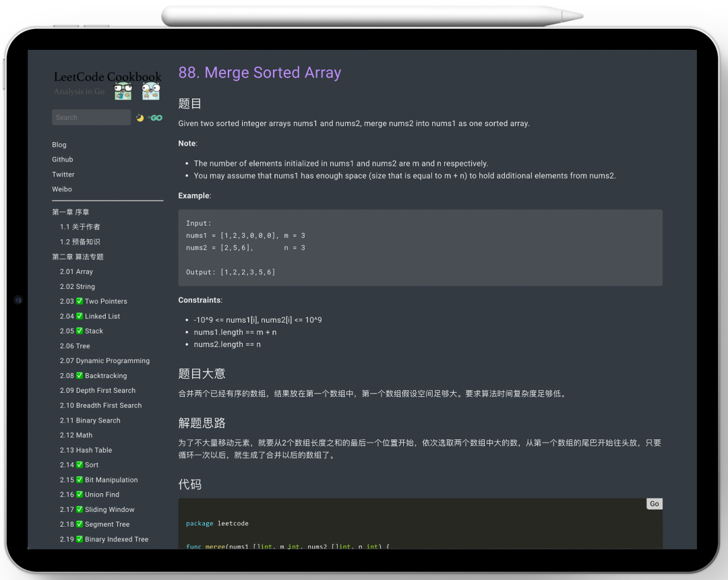Click inside the Search input field

[91, 117]
